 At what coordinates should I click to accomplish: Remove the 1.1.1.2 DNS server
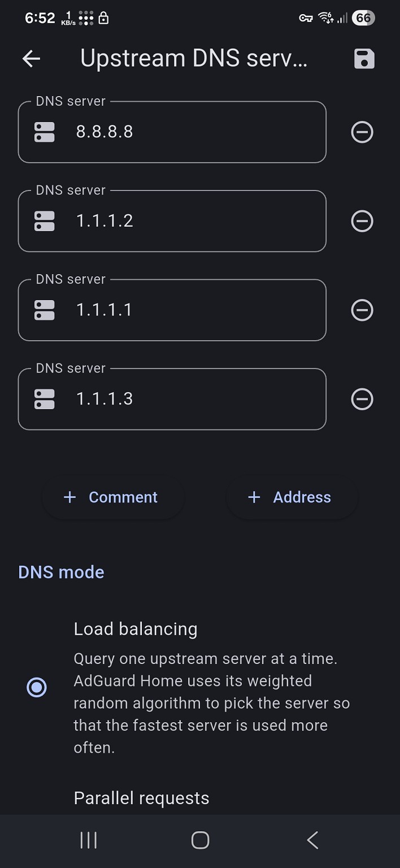362,221
